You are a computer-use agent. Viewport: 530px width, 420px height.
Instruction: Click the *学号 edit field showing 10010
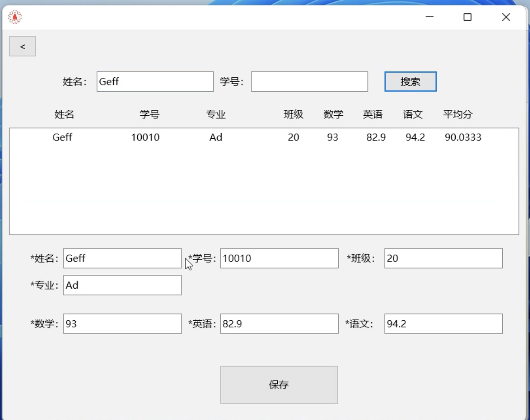pos(279,258)
